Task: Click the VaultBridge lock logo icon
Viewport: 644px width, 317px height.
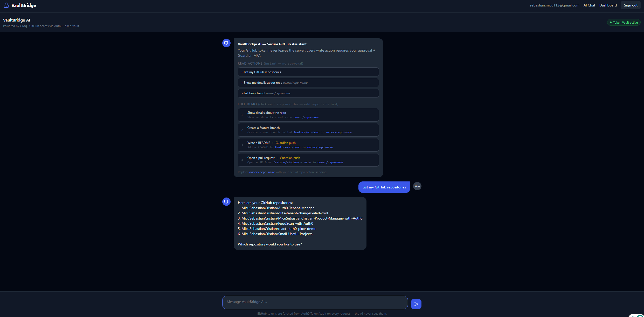Action: point(6,5)
